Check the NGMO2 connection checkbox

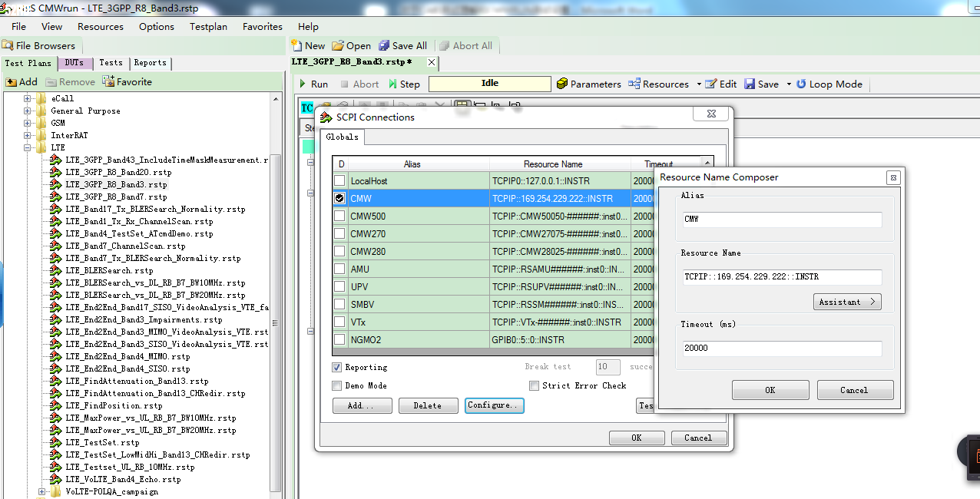pyautogui.click(x=339, y=339)
